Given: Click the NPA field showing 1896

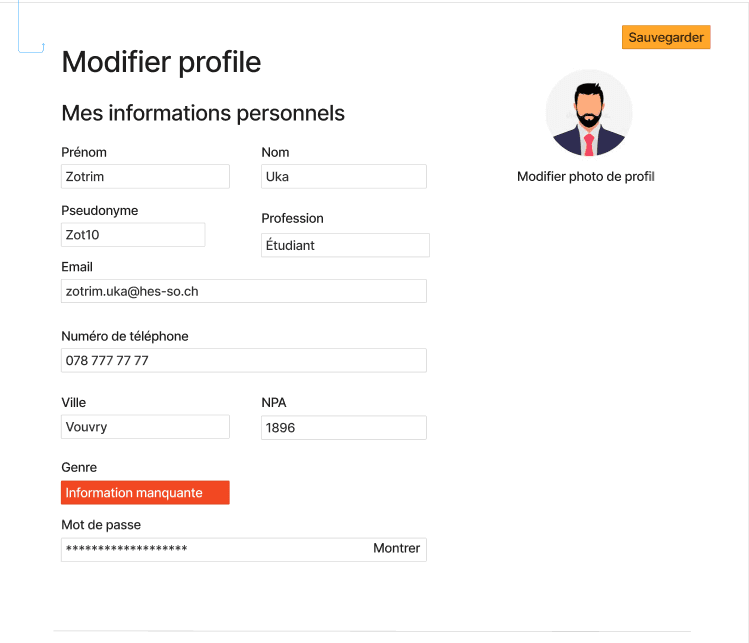Looking at the screenshot, I should [344, 427].
